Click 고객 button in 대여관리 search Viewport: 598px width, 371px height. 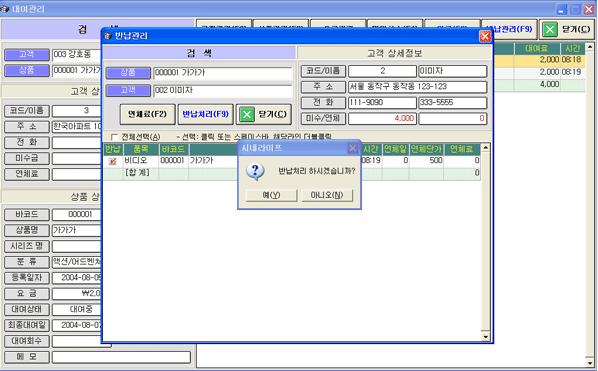click(x=27, y=55)
